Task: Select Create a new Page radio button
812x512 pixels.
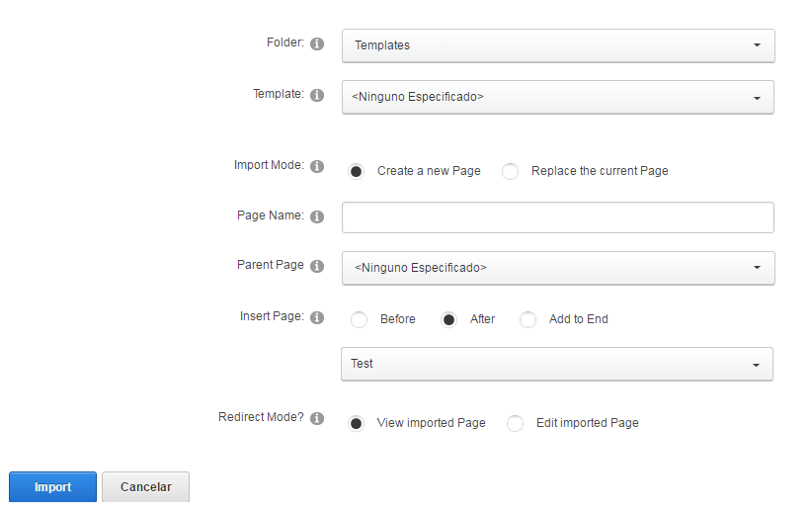Action: pyautogui.click(x=356, y=171)
